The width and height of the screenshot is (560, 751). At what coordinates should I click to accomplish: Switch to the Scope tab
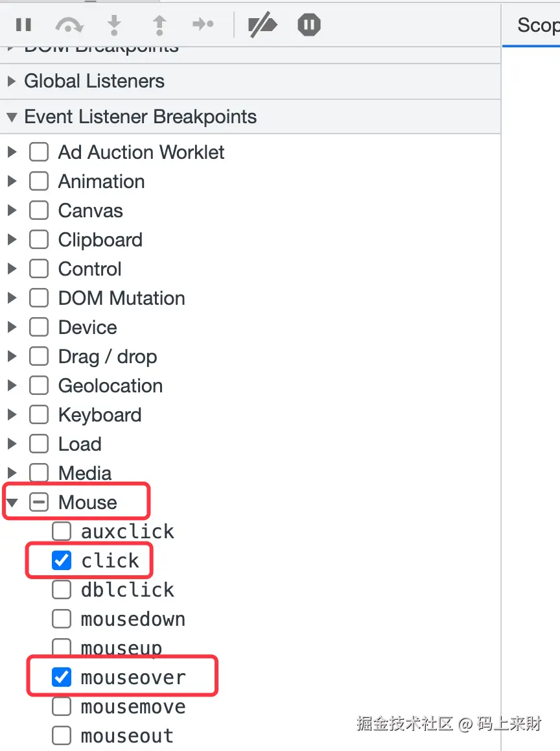[x=537, y=25]
